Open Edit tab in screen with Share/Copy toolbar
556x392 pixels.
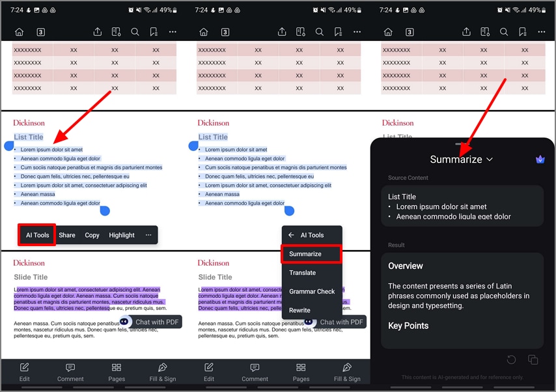[x=25, y=372]
